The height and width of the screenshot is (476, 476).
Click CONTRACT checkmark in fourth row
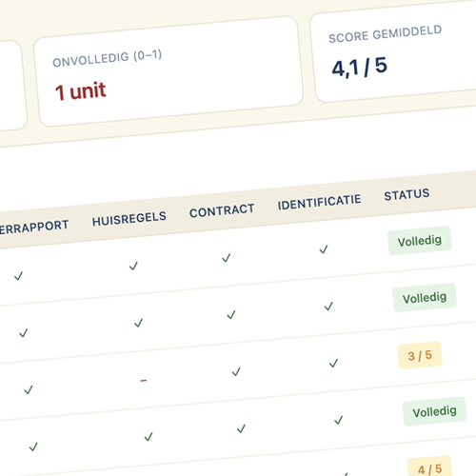coord(241,428)
